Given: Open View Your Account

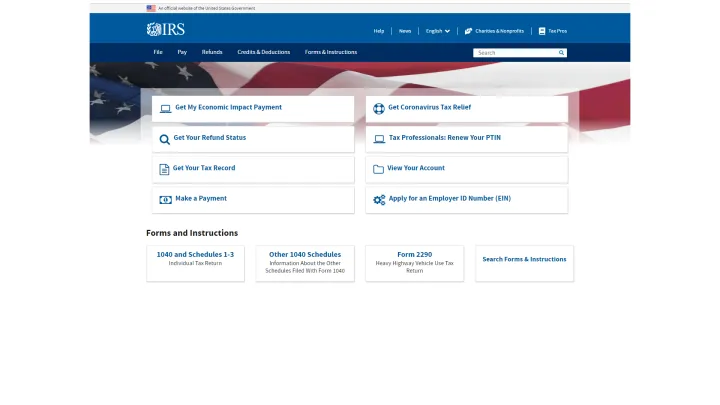Looking at the screenshot, I should 467,169.
